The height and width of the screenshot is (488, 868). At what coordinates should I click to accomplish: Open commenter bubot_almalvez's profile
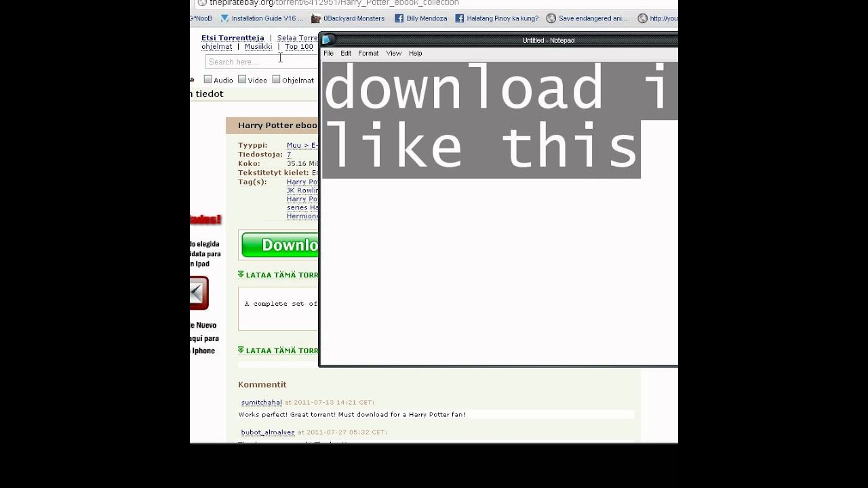[x=268, y=432]
